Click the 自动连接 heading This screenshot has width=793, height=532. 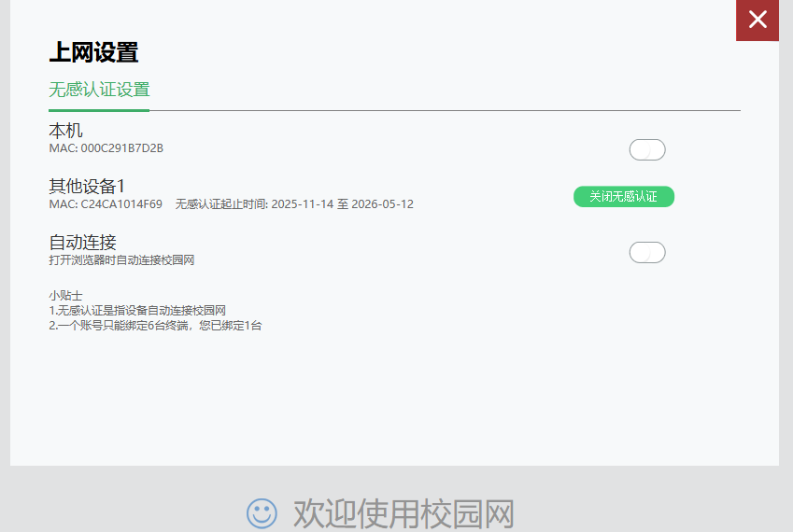pos(82,243)
